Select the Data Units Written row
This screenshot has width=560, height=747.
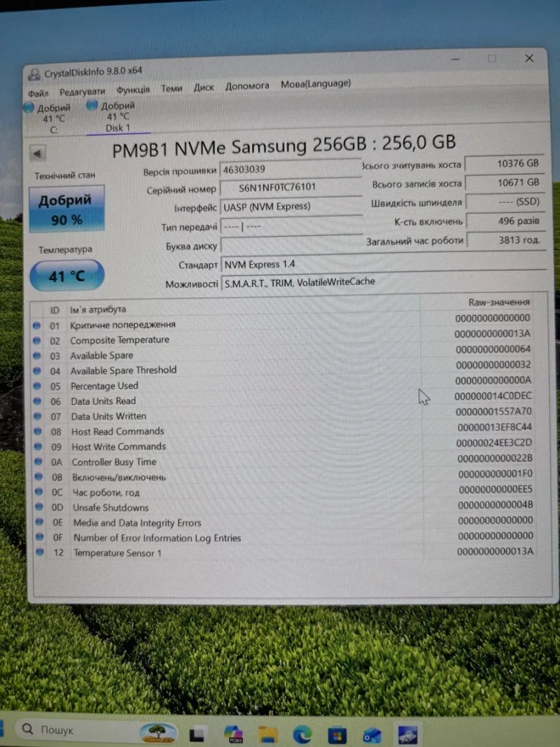coord(284,414)
